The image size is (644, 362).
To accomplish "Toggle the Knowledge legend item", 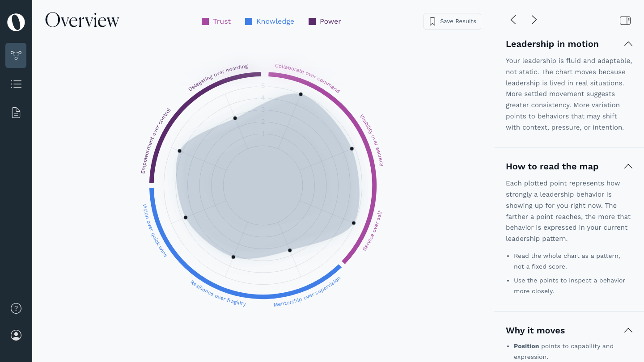I will tap(270, 21).
